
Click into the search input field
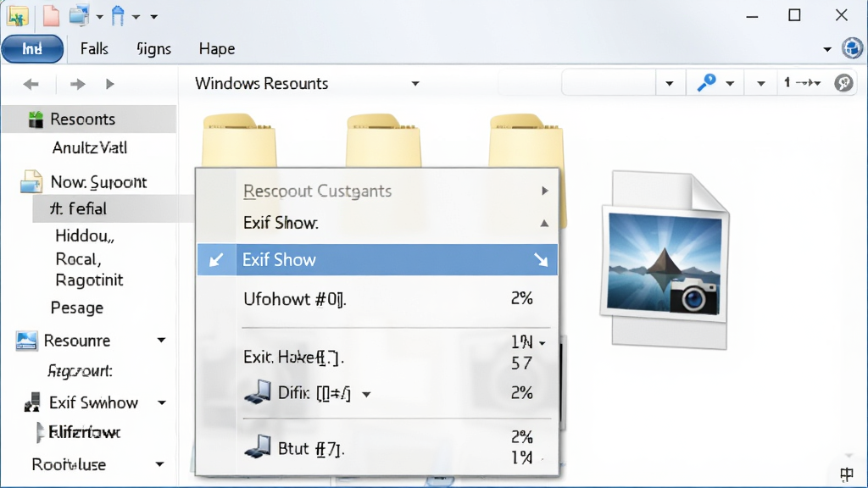pyautogui.click(x=609, y=83)
